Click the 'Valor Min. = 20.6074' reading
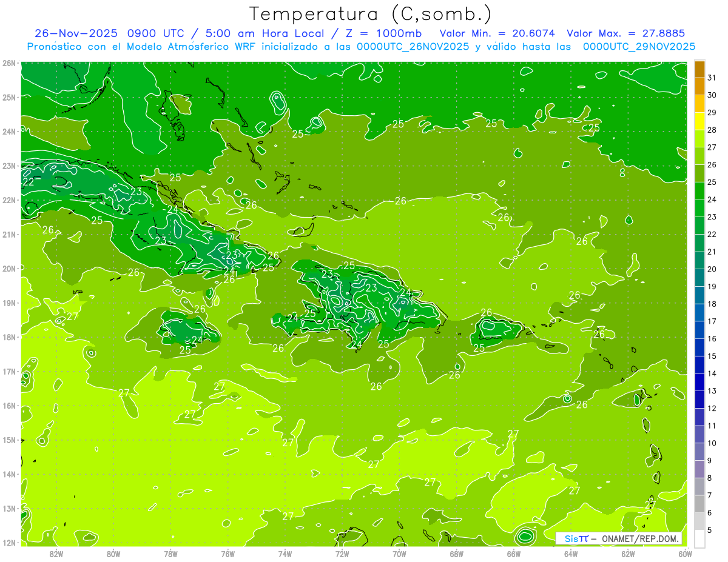Viewport: 728px width, 562px height. (x=497, y=33)
